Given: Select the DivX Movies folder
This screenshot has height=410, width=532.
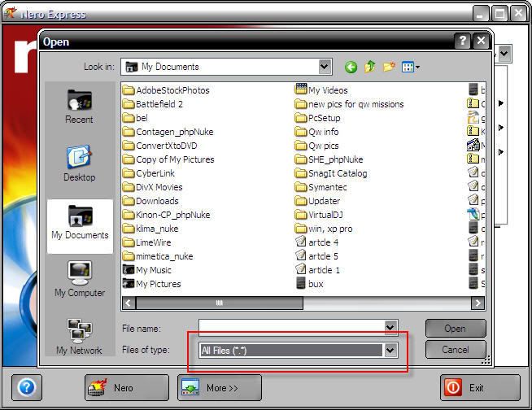Looking at the screenshot, I should (x=152, y=187).
